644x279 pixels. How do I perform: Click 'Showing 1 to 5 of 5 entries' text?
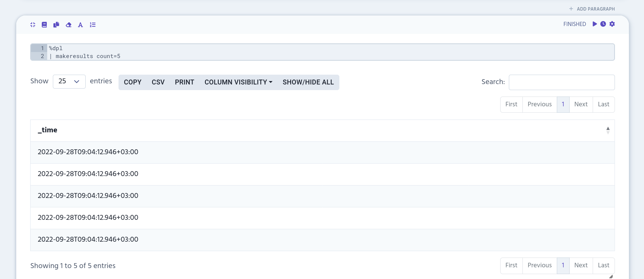tap(73, 266)
